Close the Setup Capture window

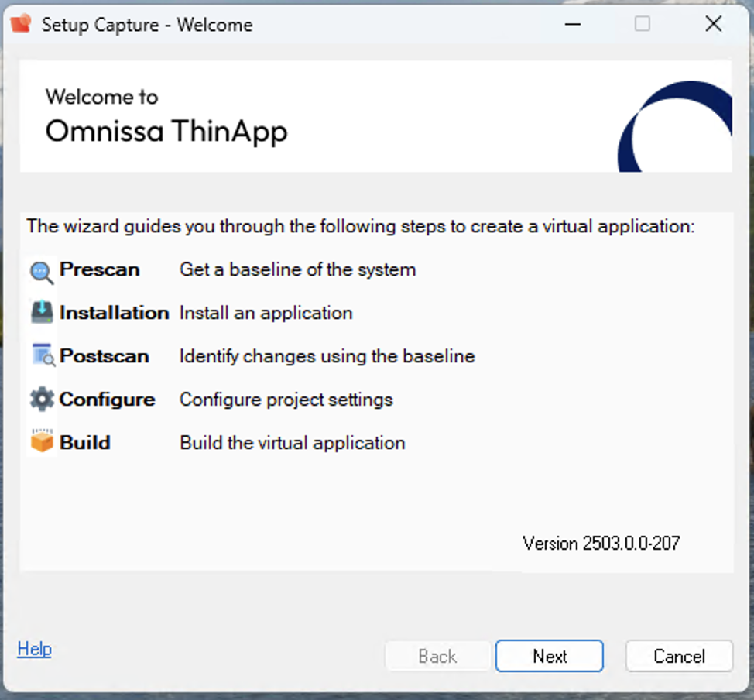click(713, 25)
